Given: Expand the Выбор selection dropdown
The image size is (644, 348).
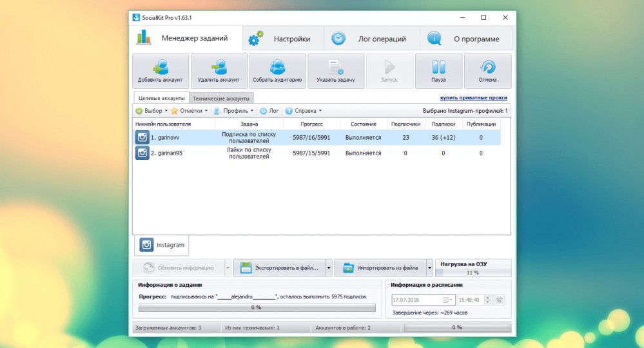Looking at the screenshot, I should tap(151, 111).
